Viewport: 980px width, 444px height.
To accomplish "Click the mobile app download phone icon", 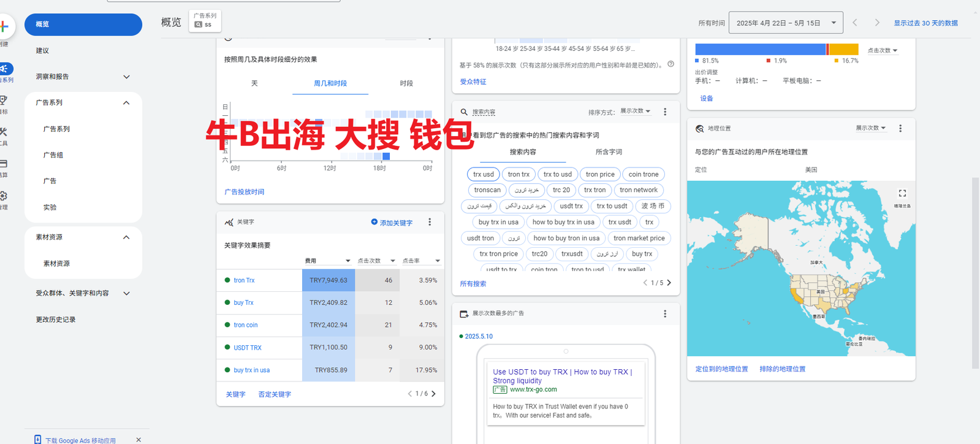I will click(38, 440).
